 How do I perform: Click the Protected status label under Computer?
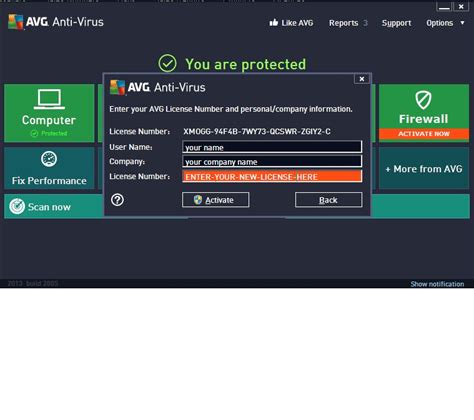(x=49, y=133)
